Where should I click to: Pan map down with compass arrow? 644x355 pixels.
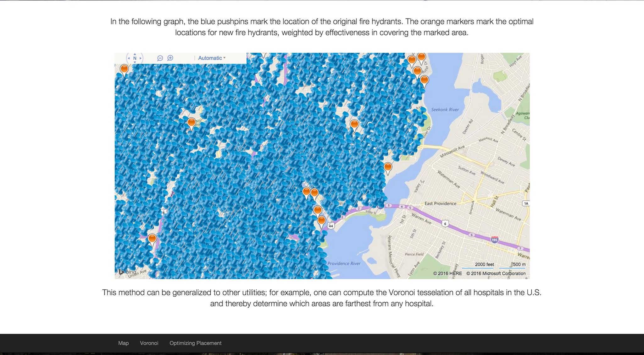click(135, 62)
